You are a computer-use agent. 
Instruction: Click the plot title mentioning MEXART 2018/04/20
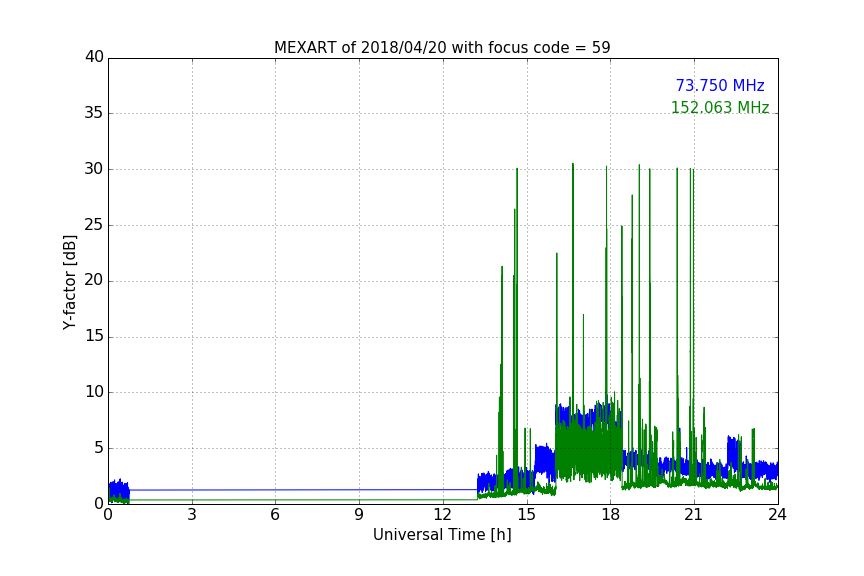click(442, 47)
